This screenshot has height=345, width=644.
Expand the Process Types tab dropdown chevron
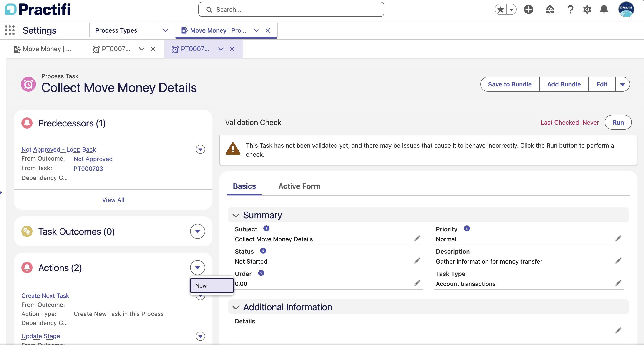(165, 30)
